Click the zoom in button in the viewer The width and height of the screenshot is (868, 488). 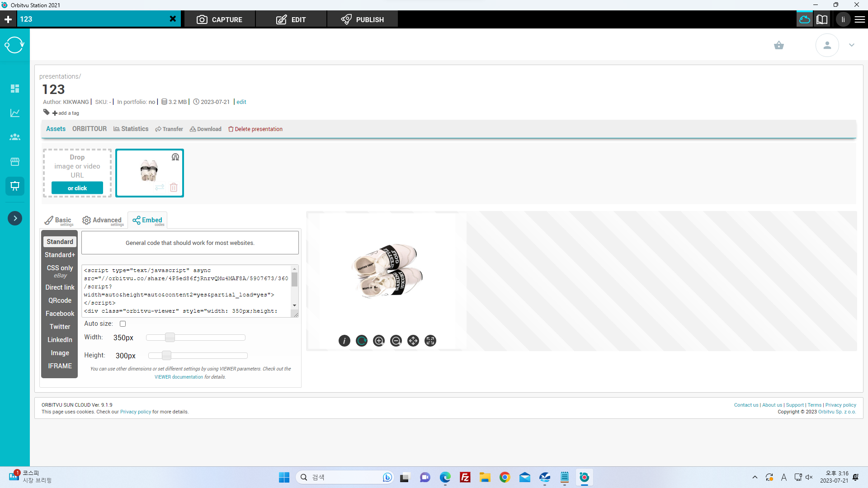[x=379, y=341]
